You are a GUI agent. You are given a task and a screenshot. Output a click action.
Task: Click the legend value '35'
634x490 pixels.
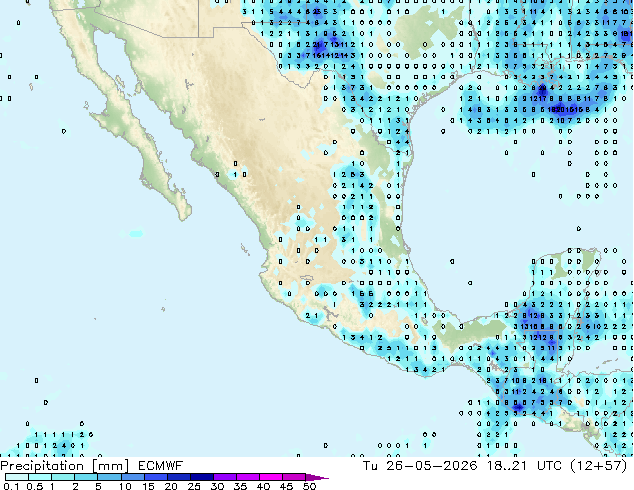240,486
